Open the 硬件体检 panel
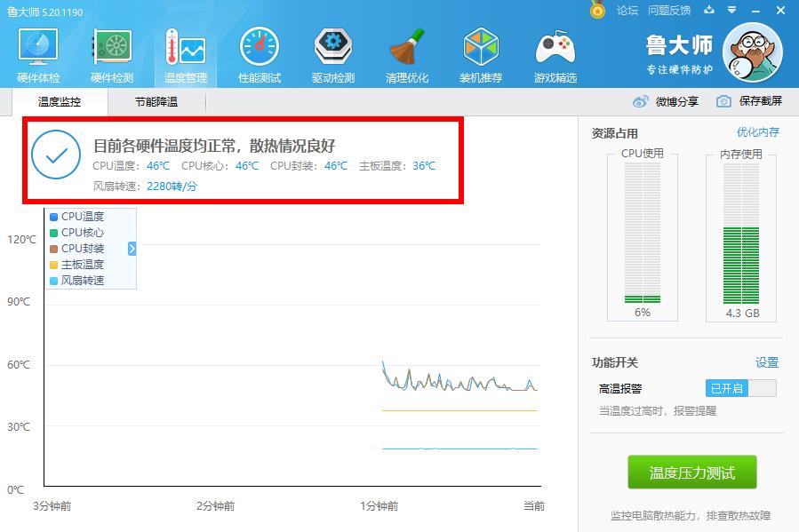Viewport: 799px width, 532px height. point(36,53)
